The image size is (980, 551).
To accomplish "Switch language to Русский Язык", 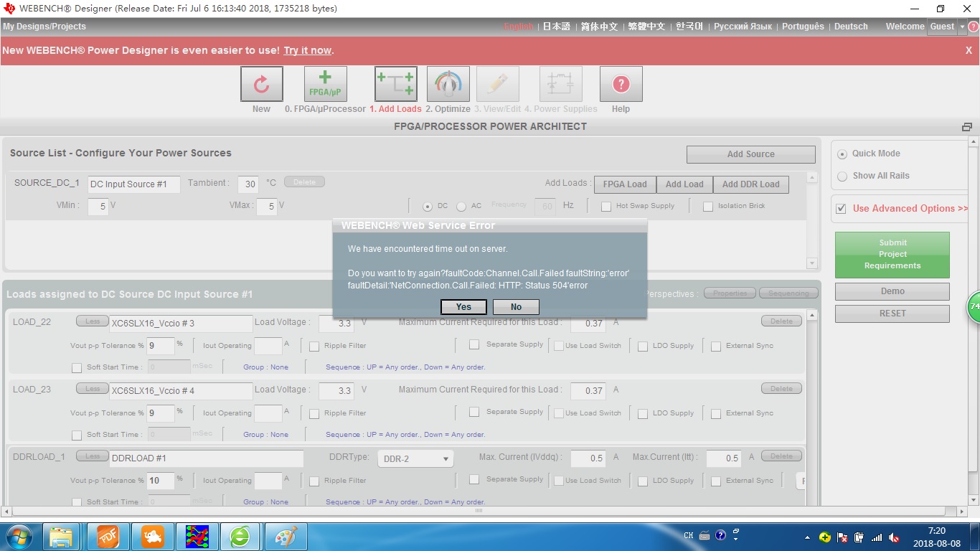I will point(743,27).
